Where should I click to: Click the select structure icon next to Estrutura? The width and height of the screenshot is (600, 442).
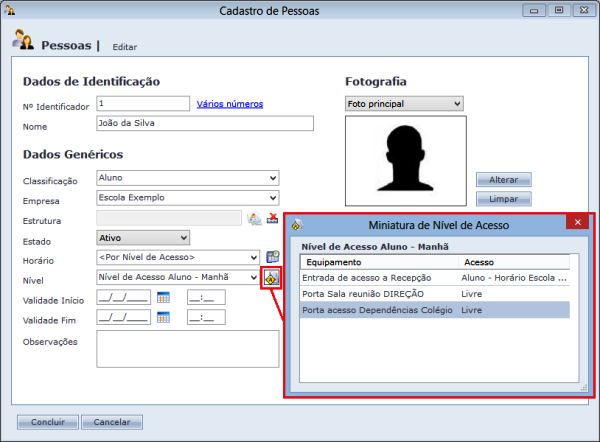pos(254,219)
